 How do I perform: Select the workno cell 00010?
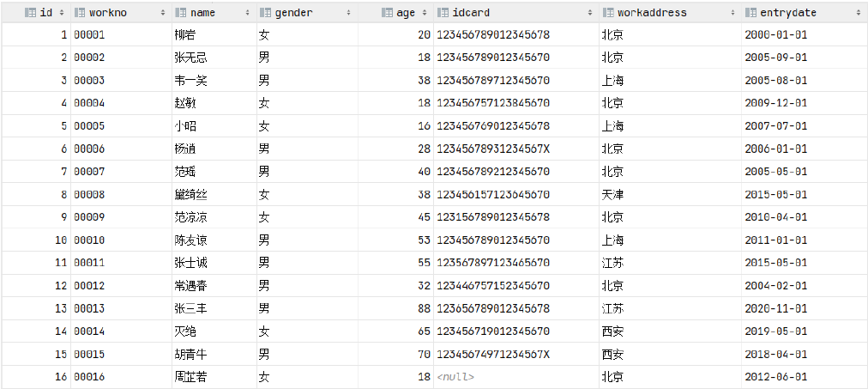click(89, 240)
